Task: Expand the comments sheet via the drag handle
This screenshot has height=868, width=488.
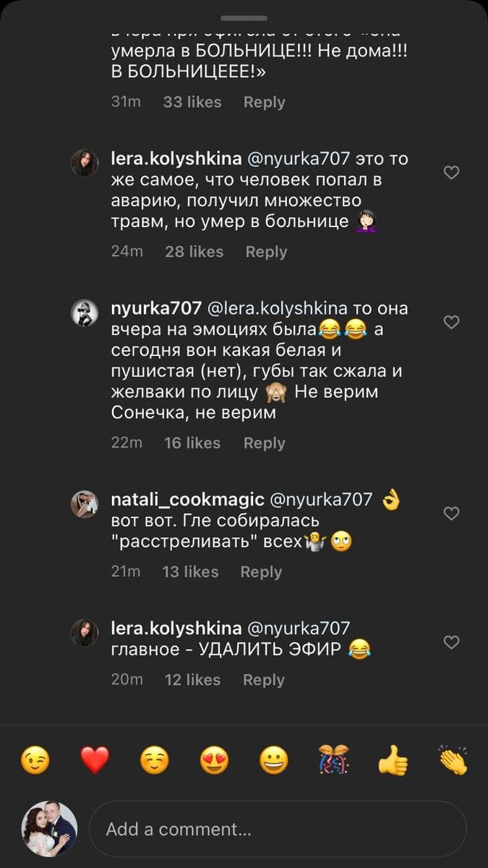Action: coord(244,18)
